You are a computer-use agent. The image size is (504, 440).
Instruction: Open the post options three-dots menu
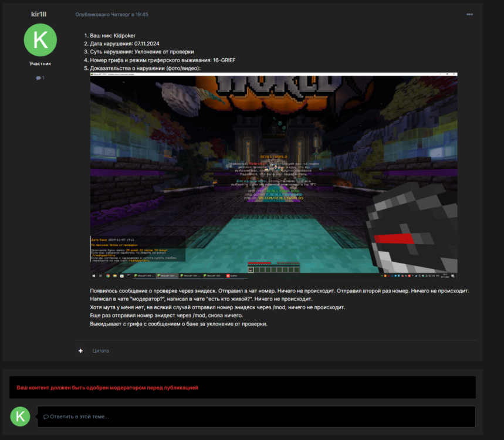pyautogui.click(x=469, y=15)
